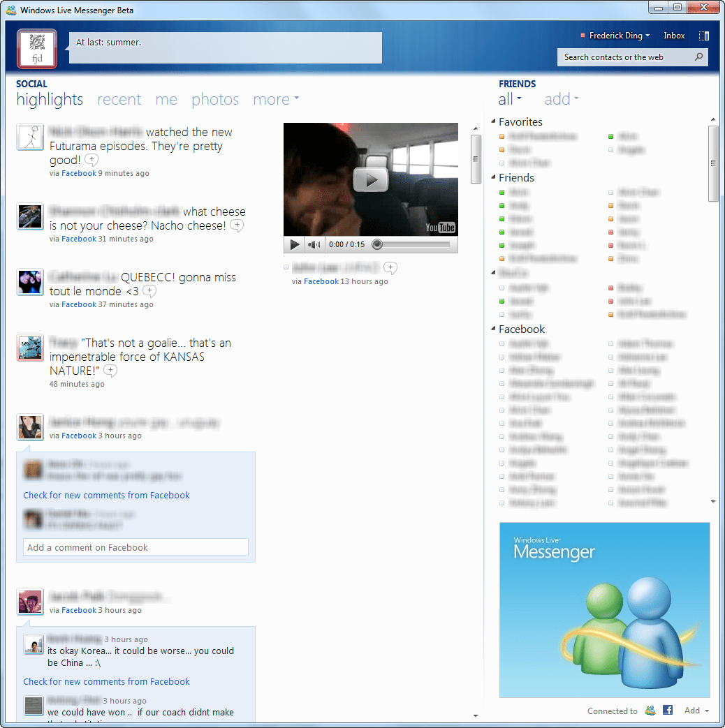Viewport: 725px width, 728px height.
Task: Click the Windows Live Messenger title bar icon
Action: point(11,10)
